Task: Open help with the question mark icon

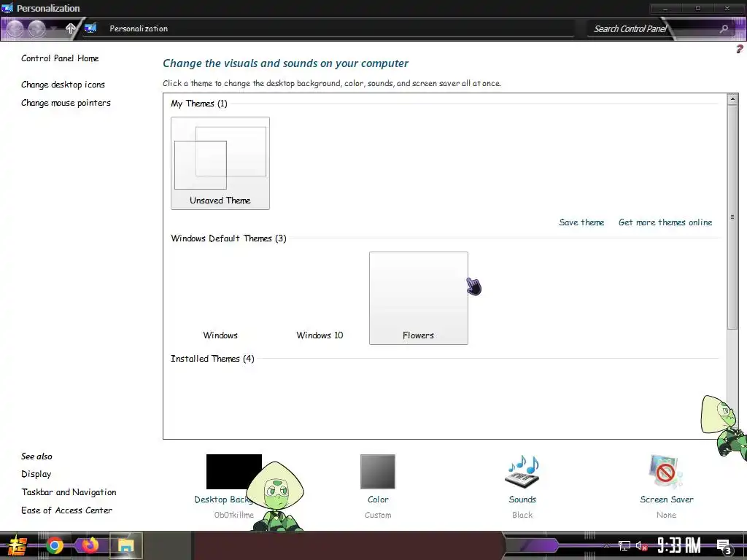Action: click(740, 49)
